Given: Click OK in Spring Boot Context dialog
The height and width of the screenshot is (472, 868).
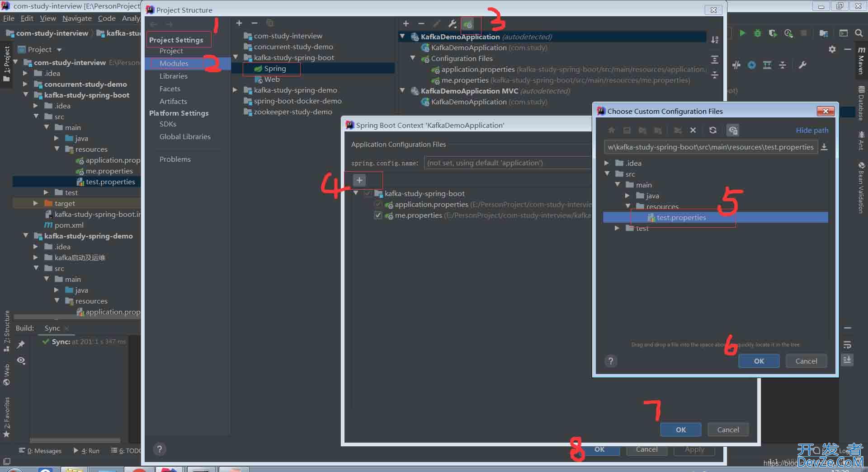Looking at the screenshot, I should 681,430.
